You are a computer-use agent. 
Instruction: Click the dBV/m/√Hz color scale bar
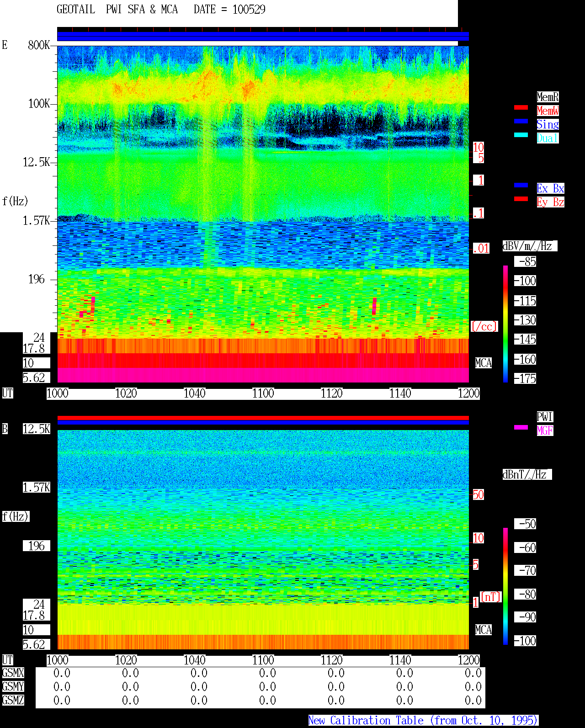505,324
